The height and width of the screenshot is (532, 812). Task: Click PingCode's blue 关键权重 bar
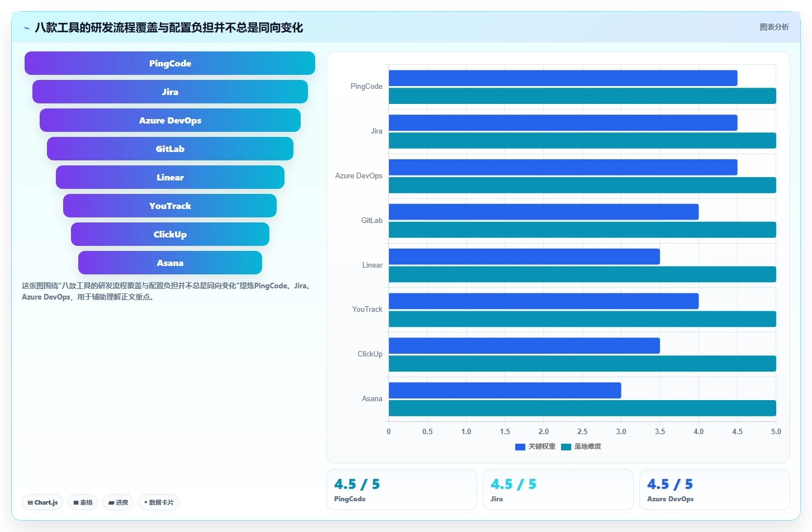click(x=563, y=78)
